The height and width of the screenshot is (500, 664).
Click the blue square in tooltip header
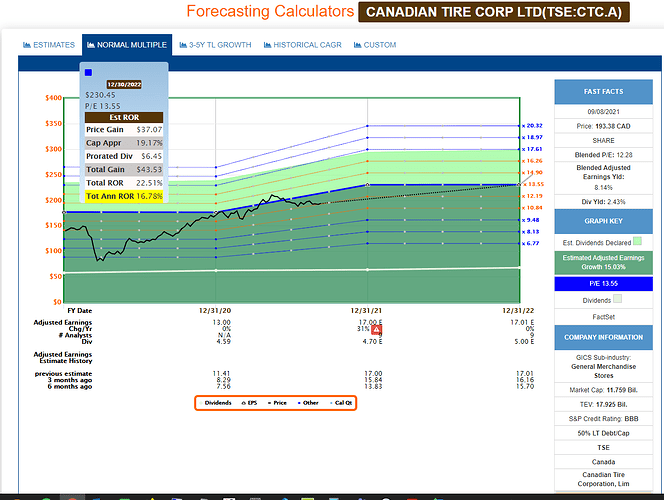(89, 72)
